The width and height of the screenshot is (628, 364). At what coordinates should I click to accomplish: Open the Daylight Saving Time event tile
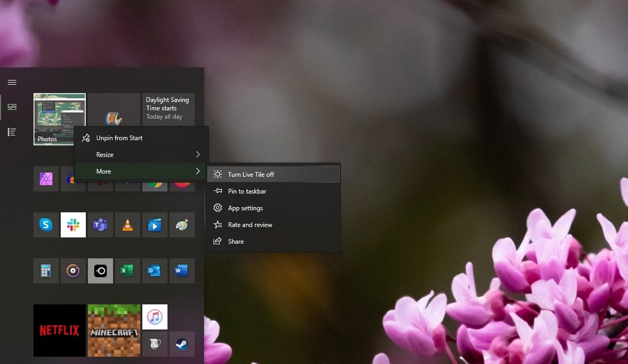point(168,108)
